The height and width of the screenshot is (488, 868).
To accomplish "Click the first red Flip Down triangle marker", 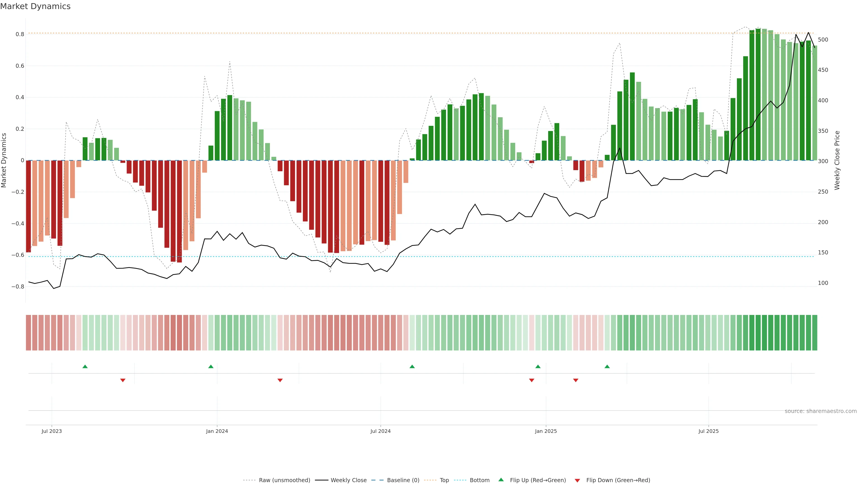I will (123, 380).
